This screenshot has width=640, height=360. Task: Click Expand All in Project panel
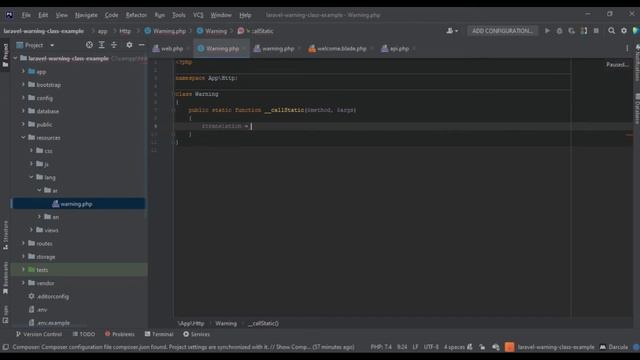tap(102, 45)
